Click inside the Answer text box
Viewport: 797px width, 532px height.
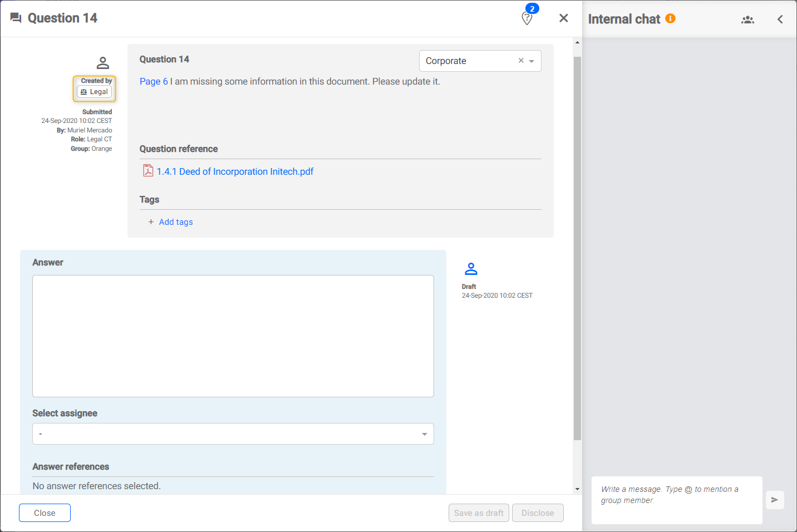pyautogui.click(x=233, y=336)
